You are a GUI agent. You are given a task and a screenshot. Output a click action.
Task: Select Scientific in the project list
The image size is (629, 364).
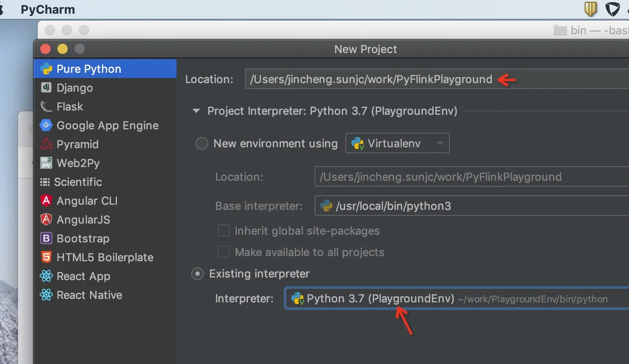105,182
